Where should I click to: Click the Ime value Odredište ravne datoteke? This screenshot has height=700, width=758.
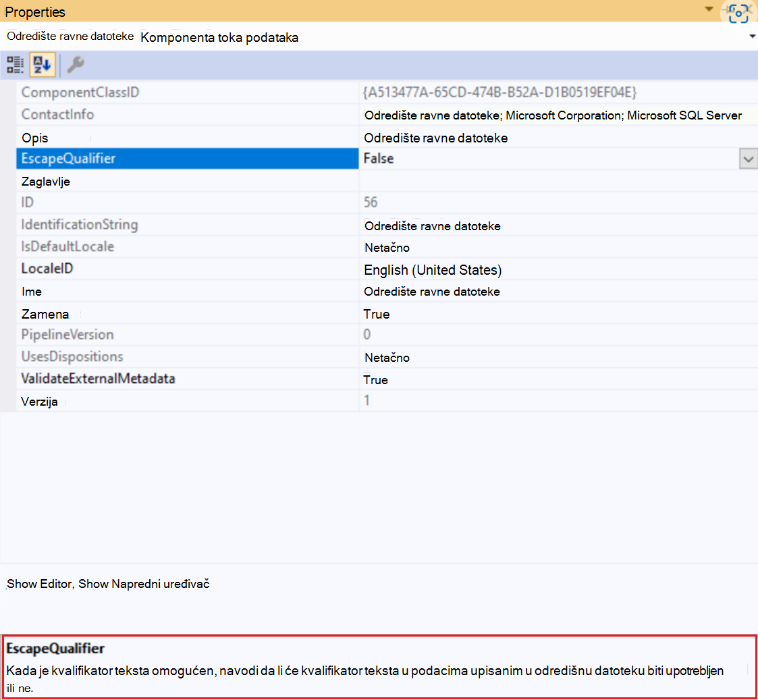(x=432, y=292)
